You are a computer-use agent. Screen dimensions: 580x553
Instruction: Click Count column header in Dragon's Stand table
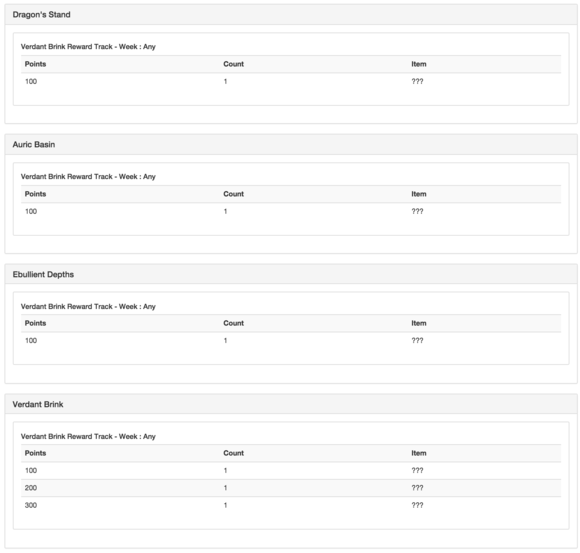pos(233,64)
